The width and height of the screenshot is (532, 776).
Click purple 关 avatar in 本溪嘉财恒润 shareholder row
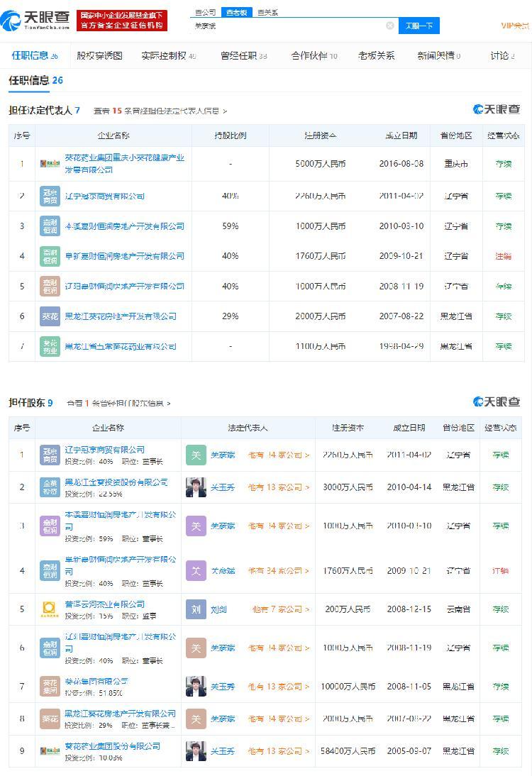click(x=196, y=526)
